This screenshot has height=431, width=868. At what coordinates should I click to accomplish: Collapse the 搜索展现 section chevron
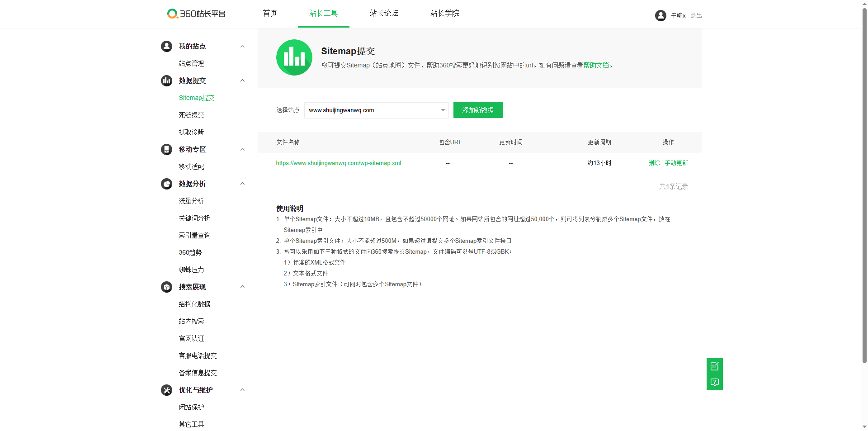(x=242, y=287)
